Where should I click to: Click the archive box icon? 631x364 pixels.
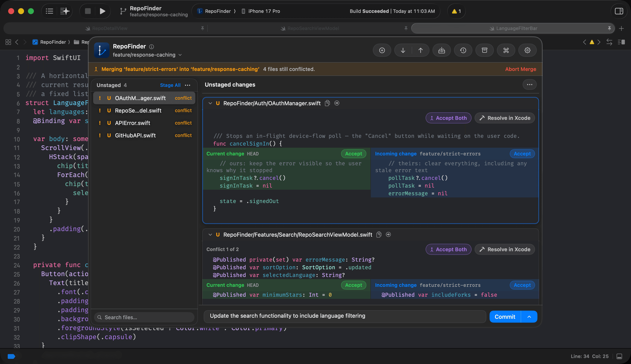[x=485, y=50]
